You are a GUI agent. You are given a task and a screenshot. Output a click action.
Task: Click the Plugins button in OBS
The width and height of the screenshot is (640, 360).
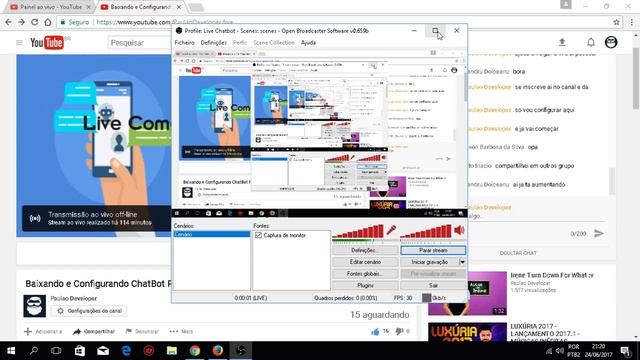click(x=365, y=285)
